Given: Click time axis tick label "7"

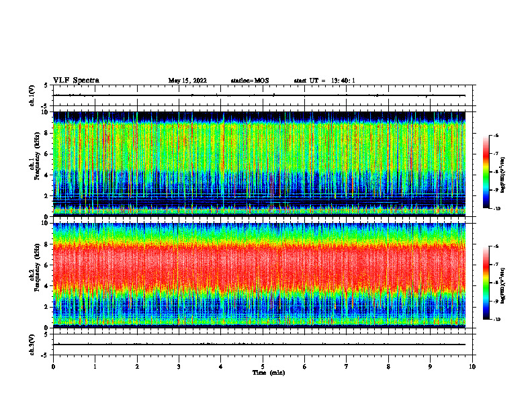Looking at the screenshot, I should (x=347, y=367).
